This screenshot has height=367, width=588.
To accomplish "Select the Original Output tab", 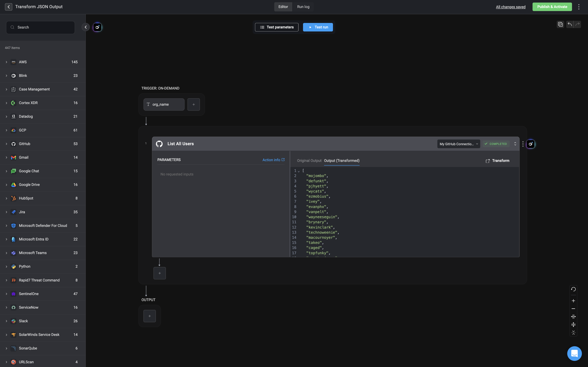I will pyautogui.click(x=309, y=161).
